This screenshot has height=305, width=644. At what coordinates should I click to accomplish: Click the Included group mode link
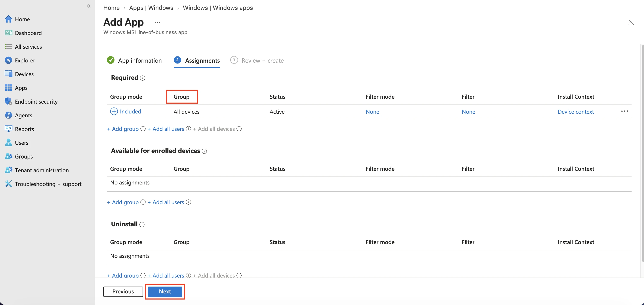pyautogui.click(x=131, y=111)
